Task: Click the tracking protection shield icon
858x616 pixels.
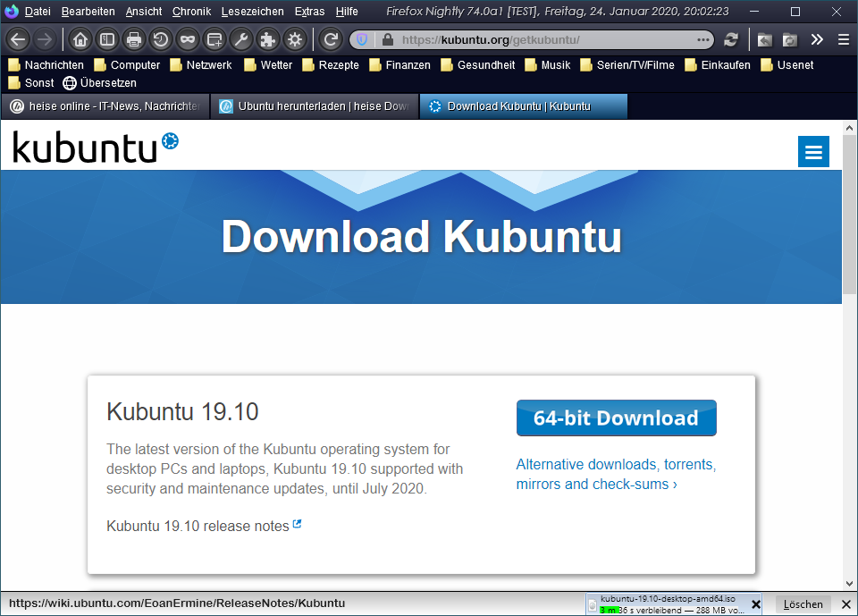Action: pyautogui.click(x=362, y=39)
